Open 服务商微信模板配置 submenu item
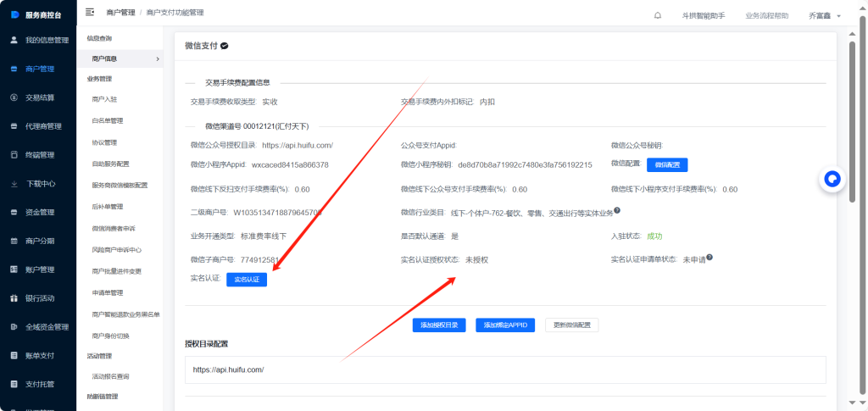The width and height of the screenshot is (868, 411). (x=120, y=186)
